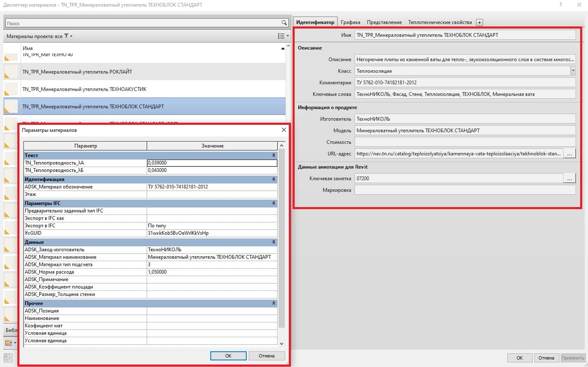Click the TN_Теплопроводность_λБ value field
This screenshot has width=588, height=367.
coord(212,170)
